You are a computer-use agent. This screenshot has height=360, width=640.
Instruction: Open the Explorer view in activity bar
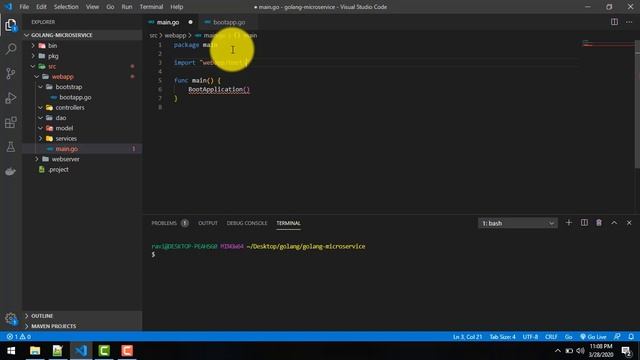11,25
